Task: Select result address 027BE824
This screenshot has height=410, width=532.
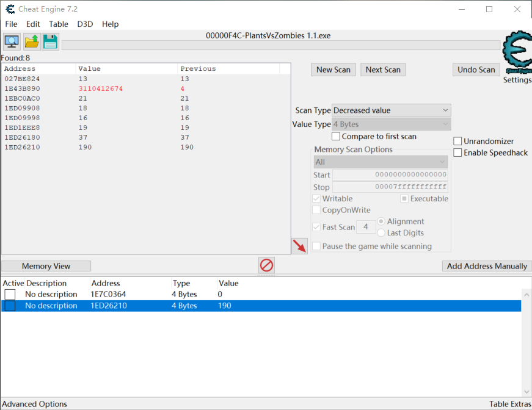Action: pyautogui.click(x=22, y=79)
